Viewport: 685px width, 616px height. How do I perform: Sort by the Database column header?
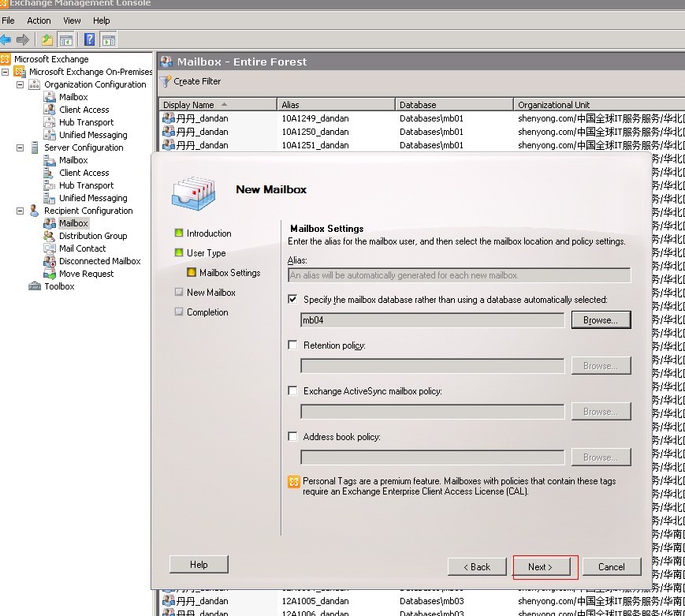pos(454,104)
